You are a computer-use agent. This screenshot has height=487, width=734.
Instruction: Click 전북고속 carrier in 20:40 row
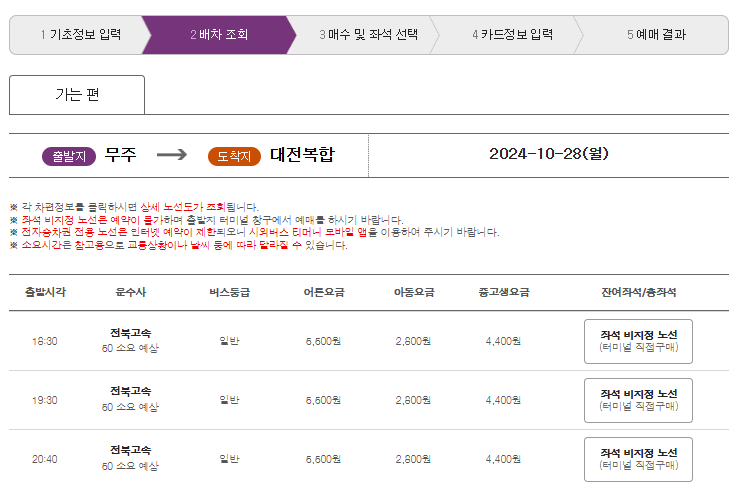131,450
